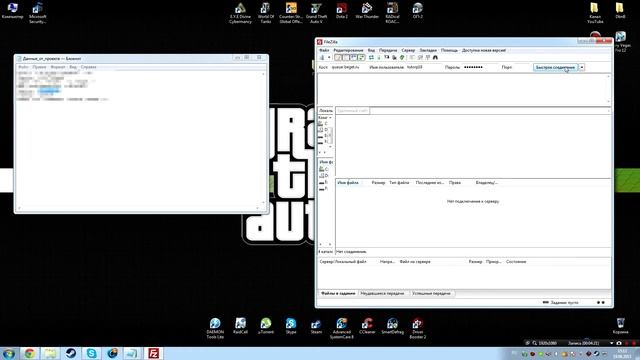Select the Неудавшиеся передачи tab

pos(382,293)
